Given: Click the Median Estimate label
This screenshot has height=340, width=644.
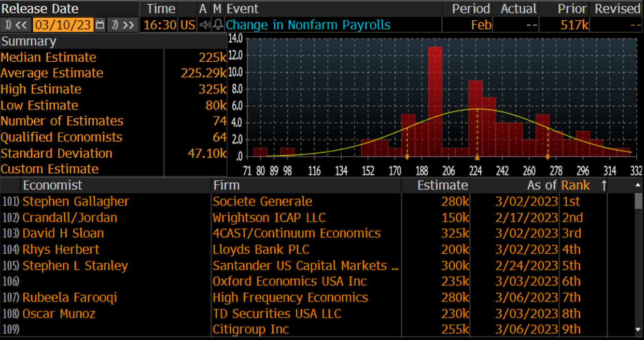Looking at the screenshot, I should click(x=49, y=57).
